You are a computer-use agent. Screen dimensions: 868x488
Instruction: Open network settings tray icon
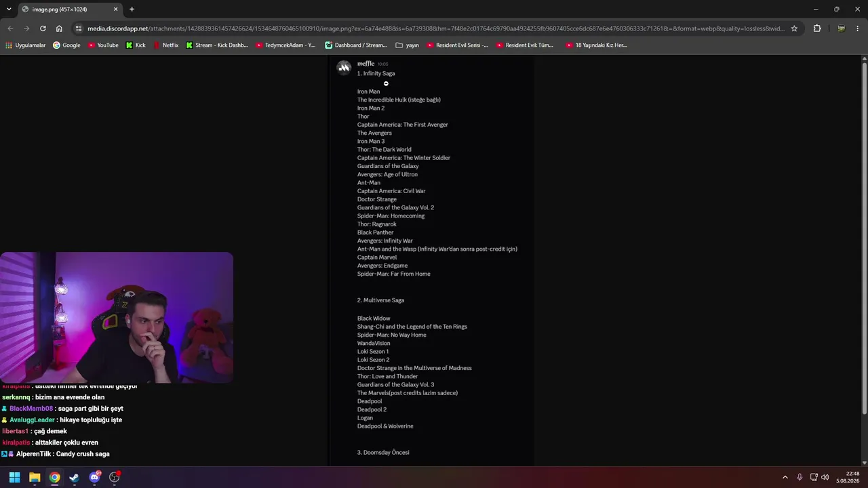[x=814, y=477]
